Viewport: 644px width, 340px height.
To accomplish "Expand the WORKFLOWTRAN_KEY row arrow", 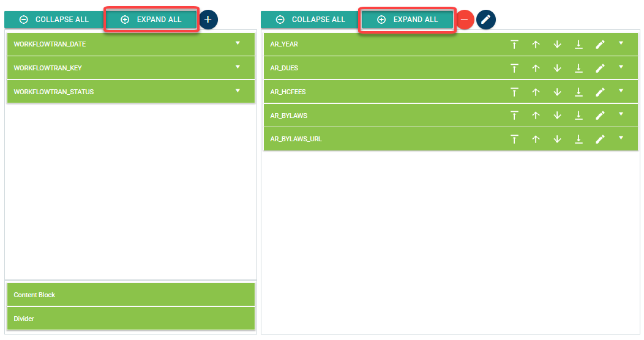I will pos(238,67).
